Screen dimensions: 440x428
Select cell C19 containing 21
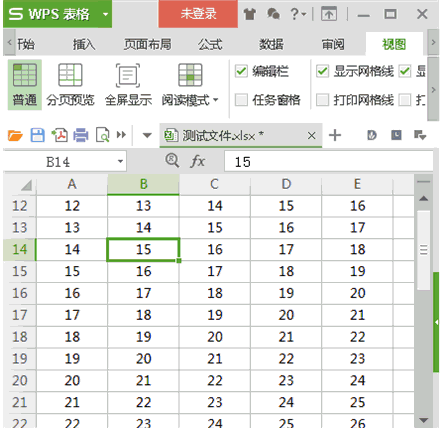coord(214,359)
